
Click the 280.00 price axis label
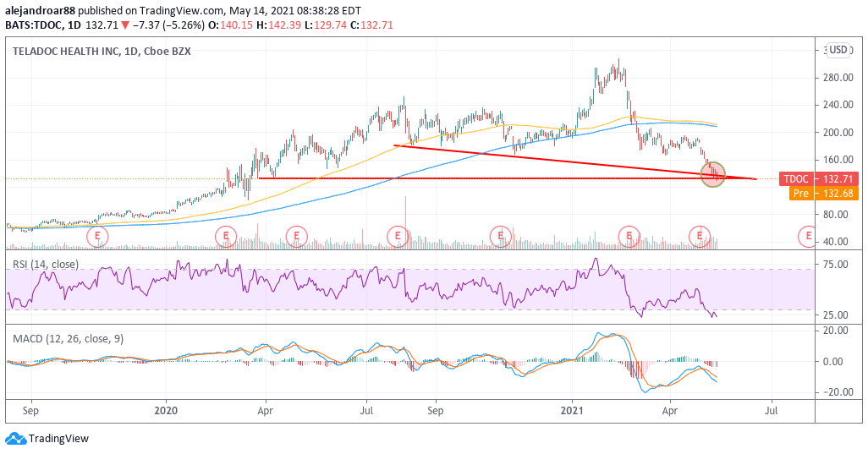coord(838,78)
